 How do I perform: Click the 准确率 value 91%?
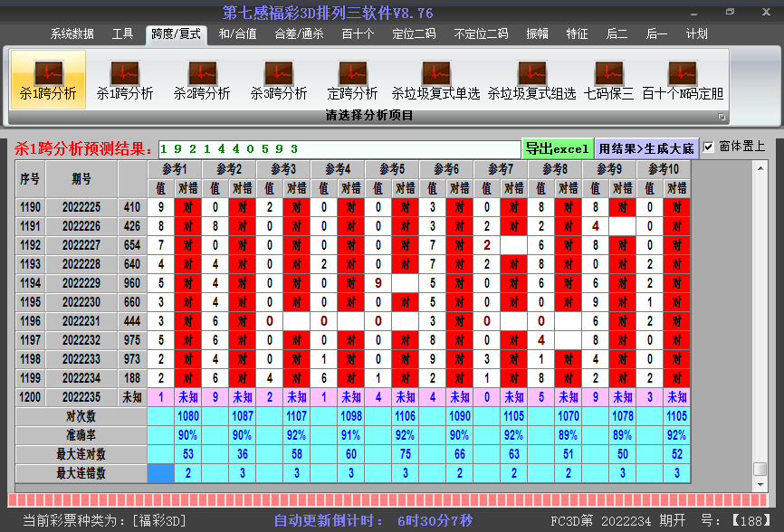[351, 435]
